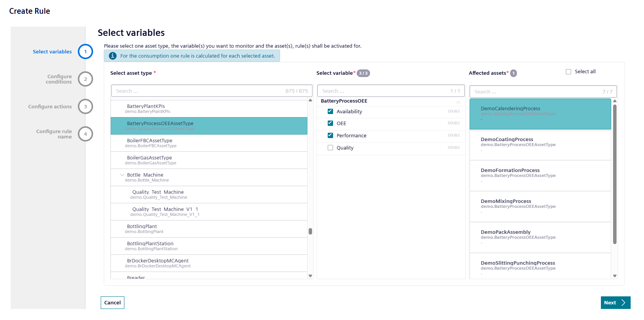
Task: Collapse the BatteryProcessOEE variable group
Action: [458, 101]
